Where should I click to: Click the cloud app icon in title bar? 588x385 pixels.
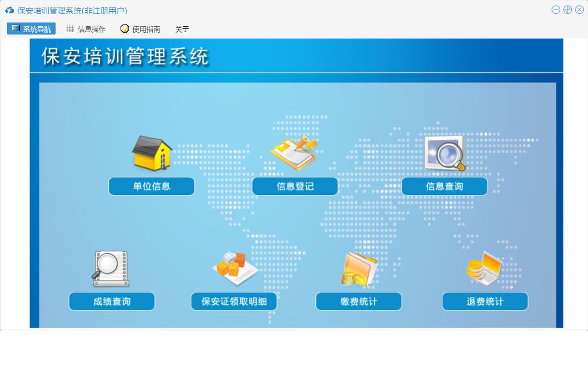10,10
